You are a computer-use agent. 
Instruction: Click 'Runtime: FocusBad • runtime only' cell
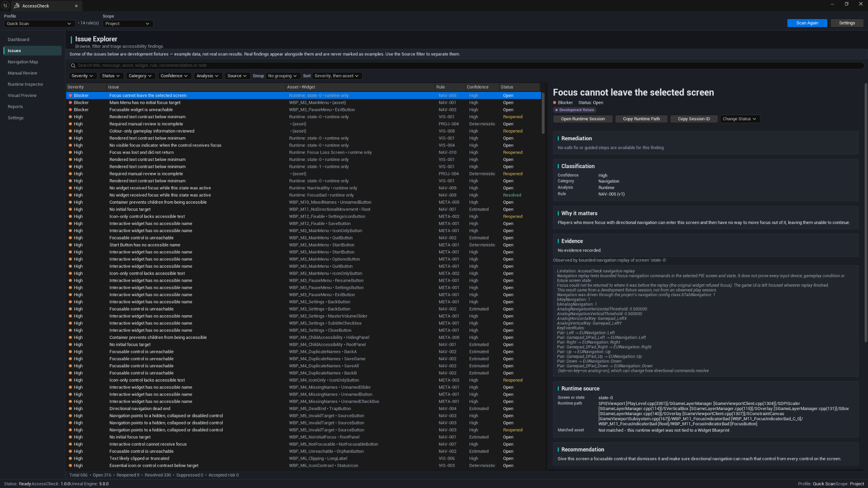tap(321, 195)
